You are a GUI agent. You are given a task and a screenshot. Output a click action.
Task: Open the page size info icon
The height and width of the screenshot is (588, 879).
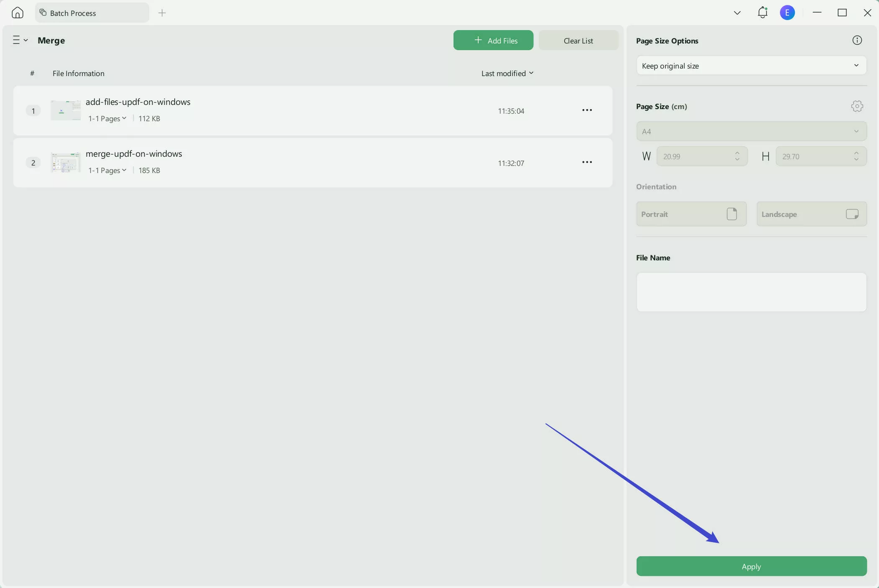(857, 40)
